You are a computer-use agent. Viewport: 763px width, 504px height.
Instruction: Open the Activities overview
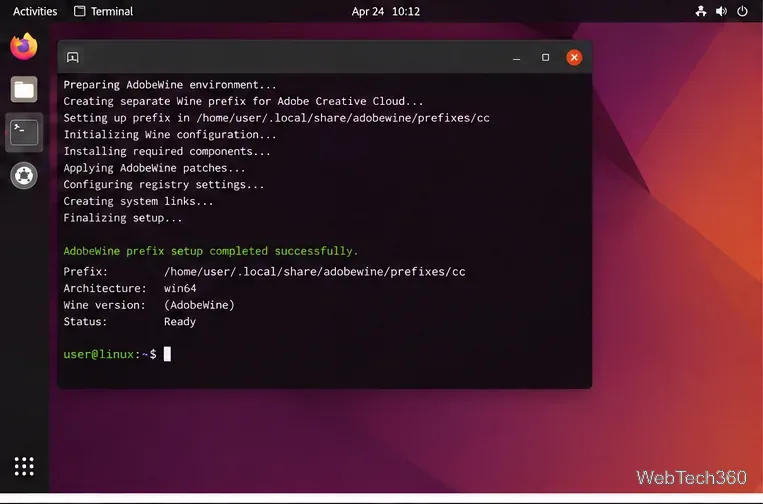click(x=35, y=11)
